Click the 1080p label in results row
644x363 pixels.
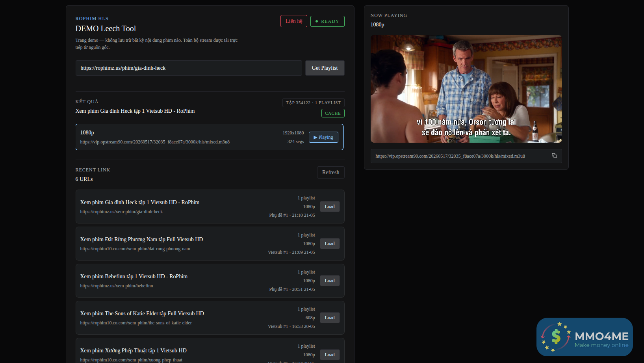87,132
